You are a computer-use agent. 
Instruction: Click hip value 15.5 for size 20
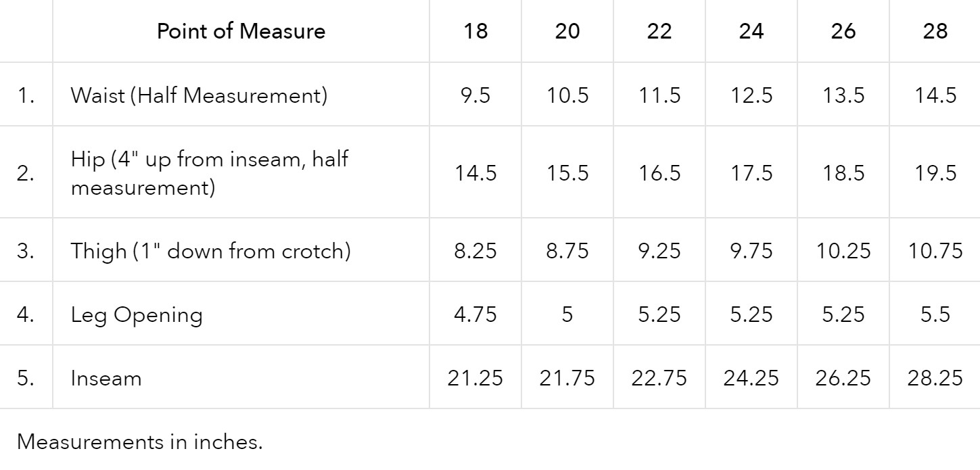click(567, 173)
